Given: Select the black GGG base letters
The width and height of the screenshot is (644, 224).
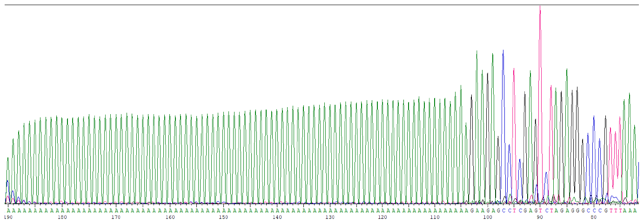Looking at the screenshot, I should click(577, 210).
